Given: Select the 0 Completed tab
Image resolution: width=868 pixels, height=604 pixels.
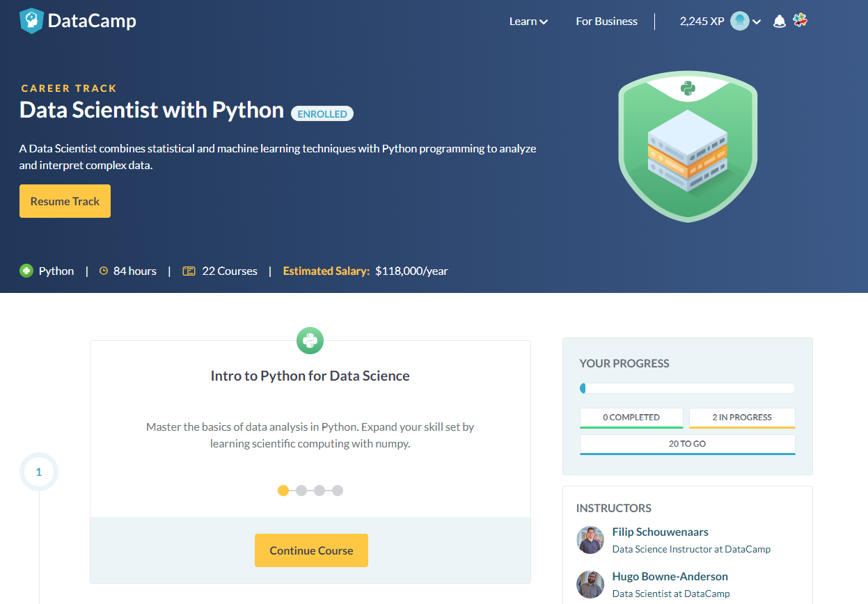Looking at the screenshot, I should click(x=631, y=418).
